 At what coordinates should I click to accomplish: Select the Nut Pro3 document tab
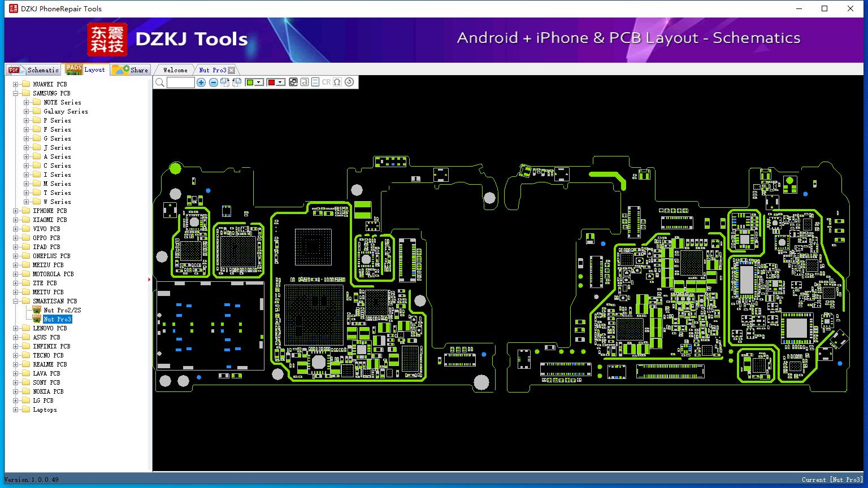point(212,70)
